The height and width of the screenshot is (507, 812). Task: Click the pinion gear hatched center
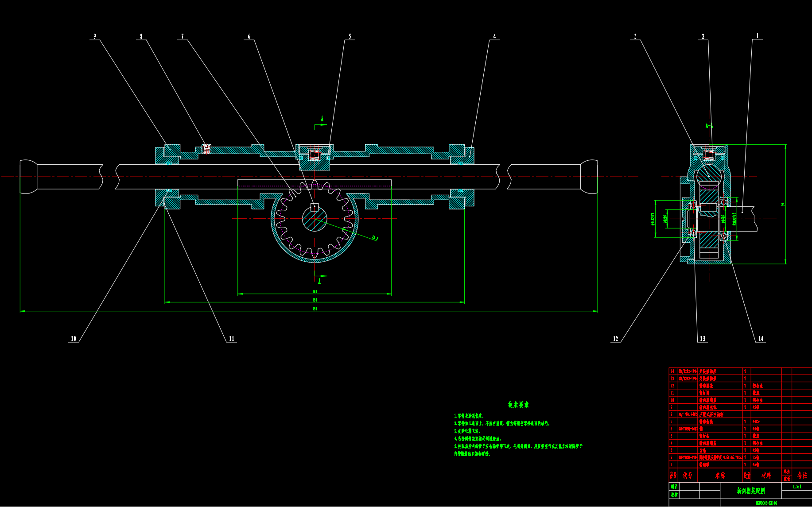[x=315, y=219]
